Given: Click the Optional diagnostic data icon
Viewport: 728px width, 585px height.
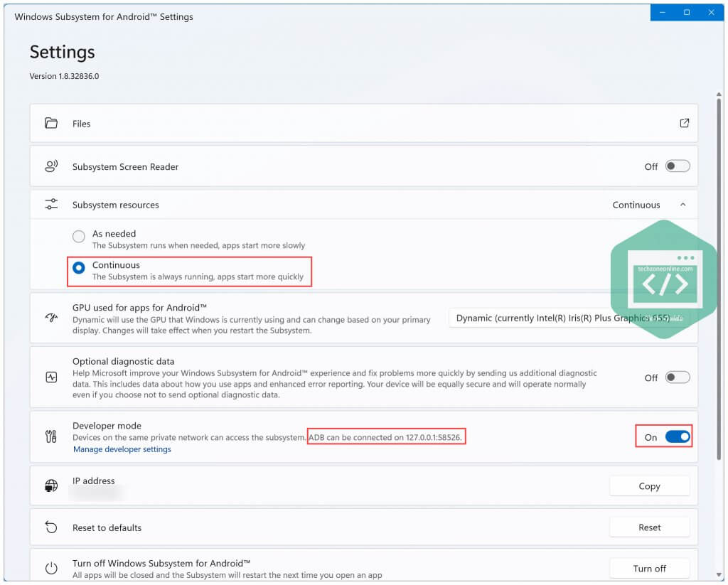Looking at the screenshot, I should click(x=50, y=377).
